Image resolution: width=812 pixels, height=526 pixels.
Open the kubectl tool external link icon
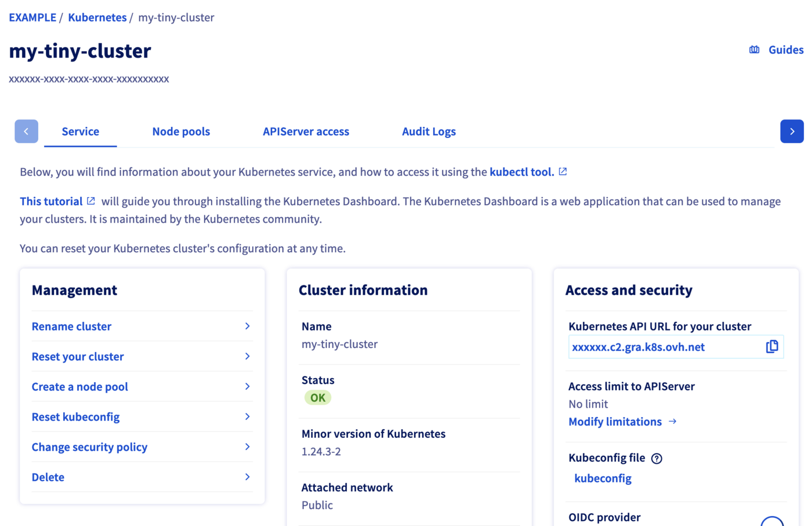point(562,171)
